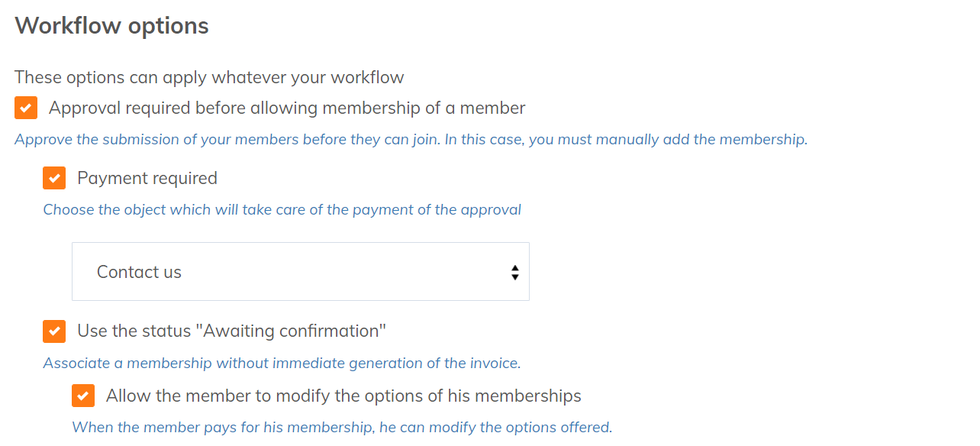Viewport: 980px width, 446px height.
Task: Click the white checkmark beside Payment required
Action: pyautogui.click(x=54, y=178)
